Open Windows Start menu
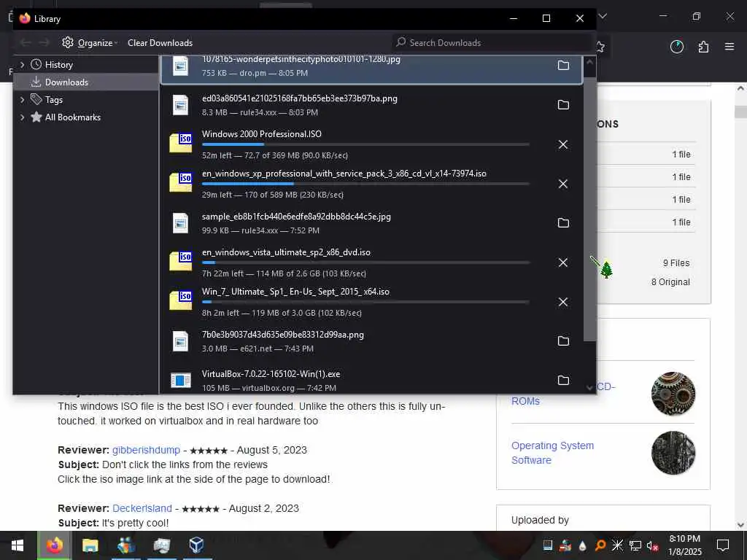The image size is (747, 560). tap(18, 545)
